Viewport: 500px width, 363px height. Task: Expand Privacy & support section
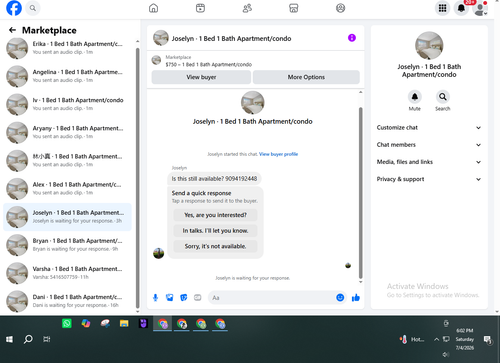[429, 179]
